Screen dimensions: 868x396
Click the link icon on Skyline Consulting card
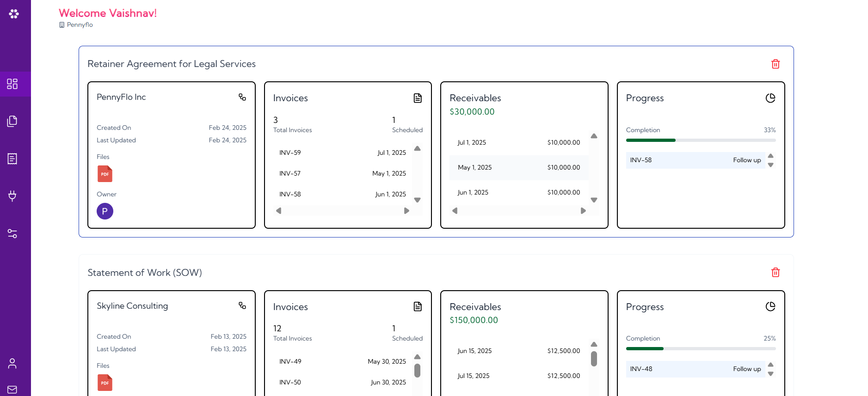click(242, 305)
